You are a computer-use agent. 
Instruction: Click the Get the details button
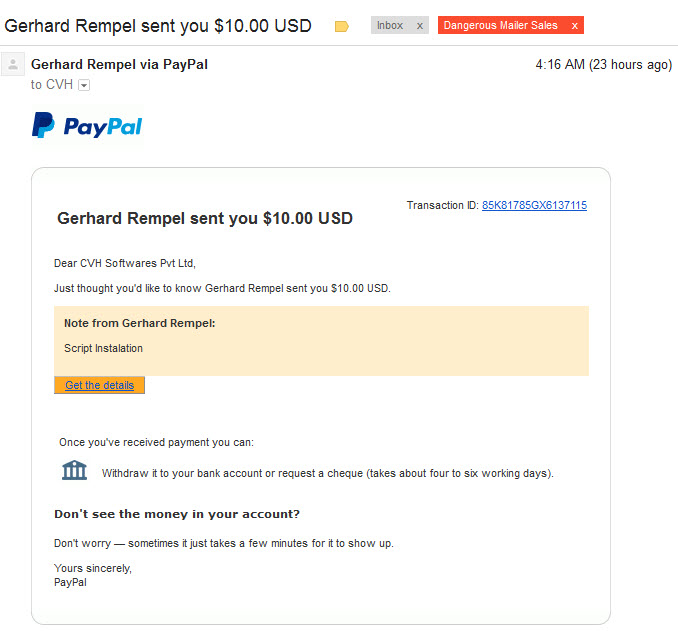click(99, 385)
